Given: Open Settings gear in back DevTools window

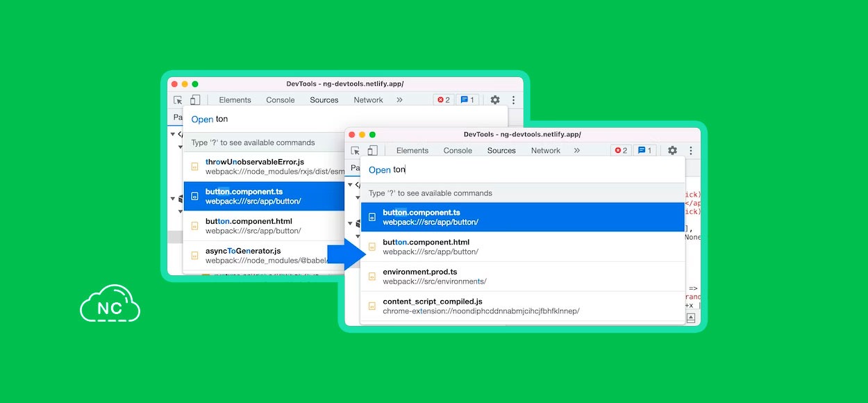Looking at the screenshot, I should [x=495, y=100].
